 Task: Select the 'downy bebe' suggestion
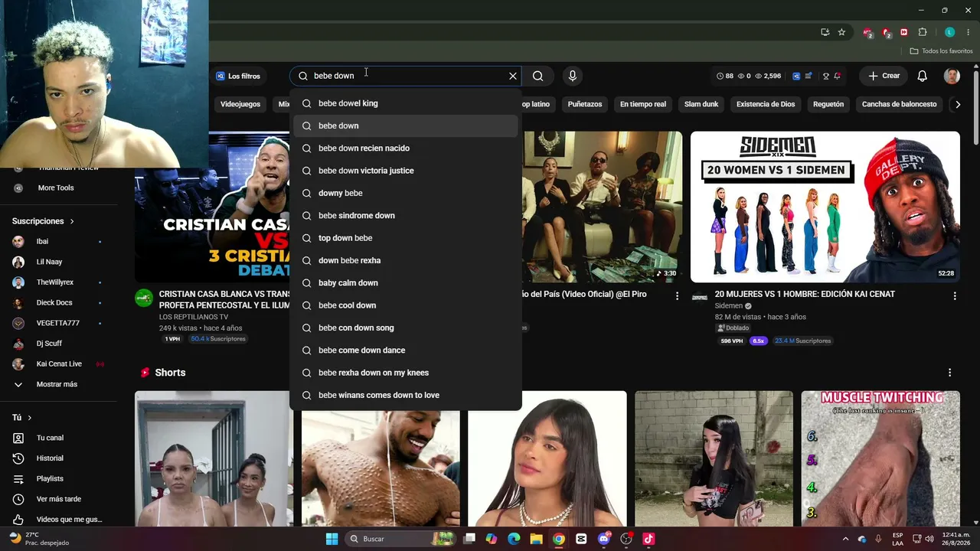[406, 193]
